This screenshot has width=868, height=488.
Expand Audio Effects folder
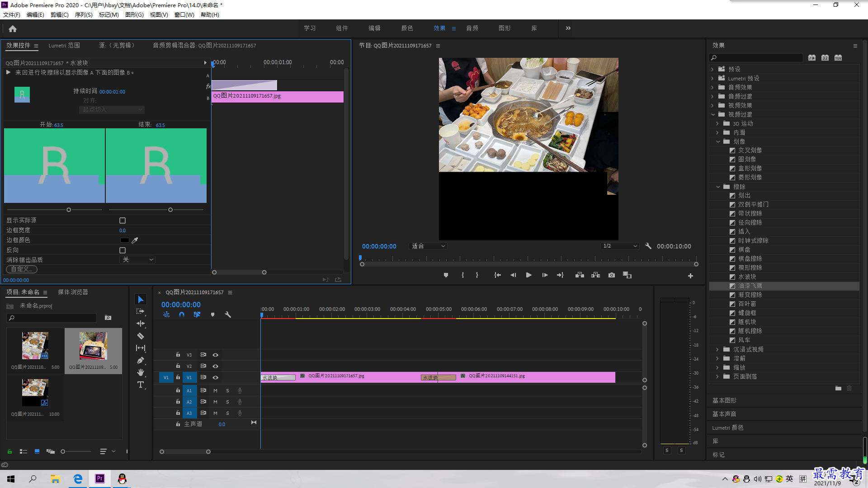[x=712, y=88]
